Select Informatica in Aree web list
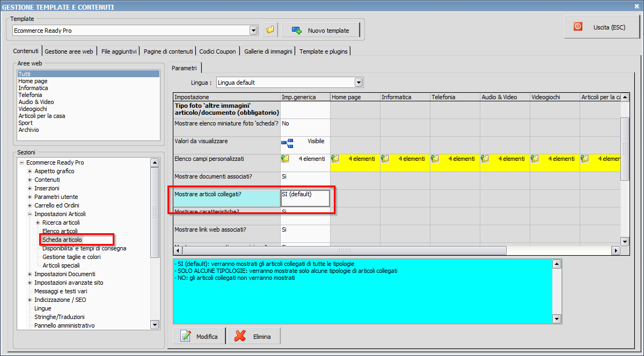 tap(89, 88)
